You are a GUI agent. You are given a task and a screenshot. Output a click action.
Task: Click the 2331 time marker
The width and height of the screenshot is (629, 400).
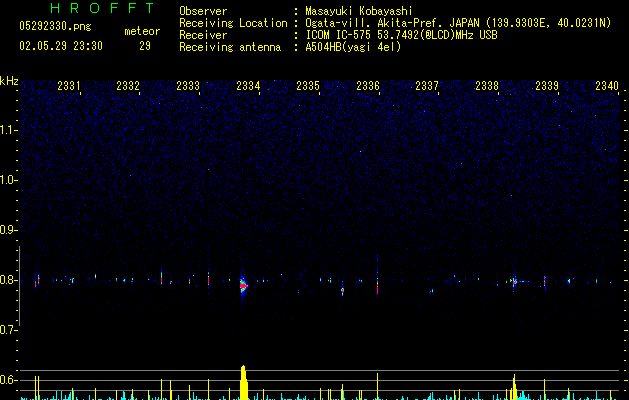[x=69, y=86]
